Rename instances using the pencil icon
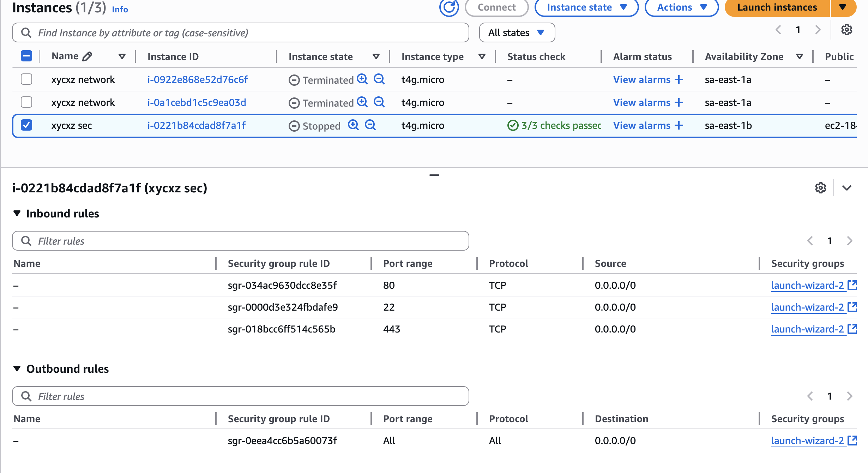This screenshot has height=473, width=868. 87,55
